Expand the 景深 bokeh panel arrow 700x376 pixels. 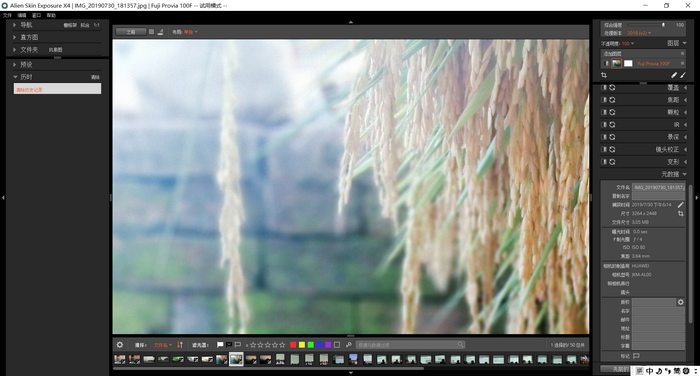(x=685, y=137)
